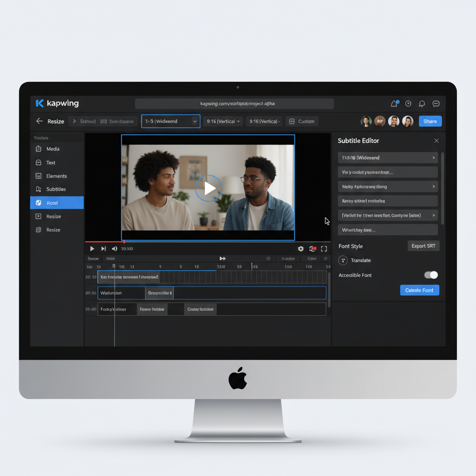Select the highlighted Rotsl sidebar item
The width and height of the screenshot is (476, 476).
[x=57, y=203]
